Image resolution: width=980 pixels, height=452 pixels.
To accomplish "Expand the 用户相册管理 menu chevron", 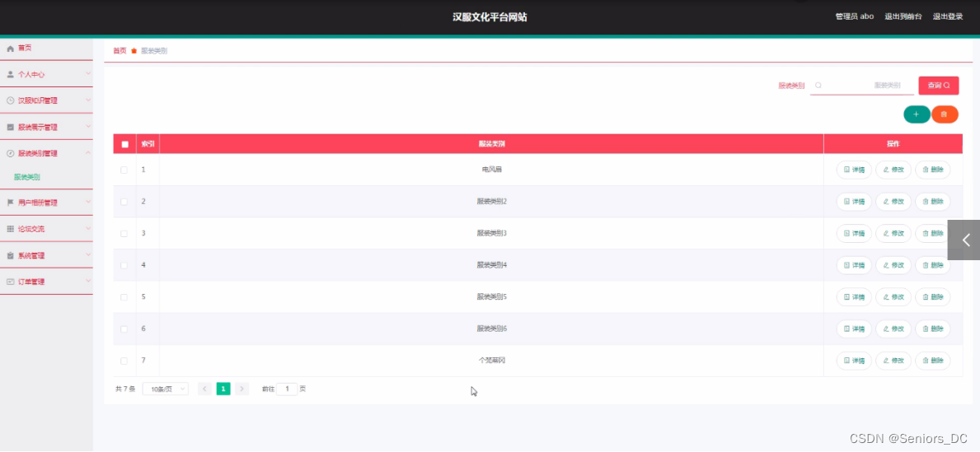I will (87, 203).
